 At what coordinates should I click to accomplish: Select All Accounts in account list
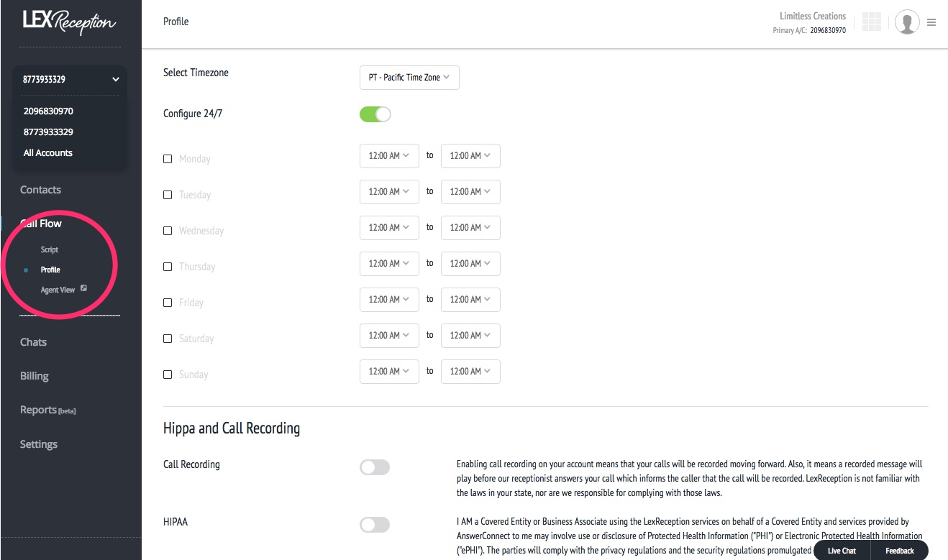point(48,153)
